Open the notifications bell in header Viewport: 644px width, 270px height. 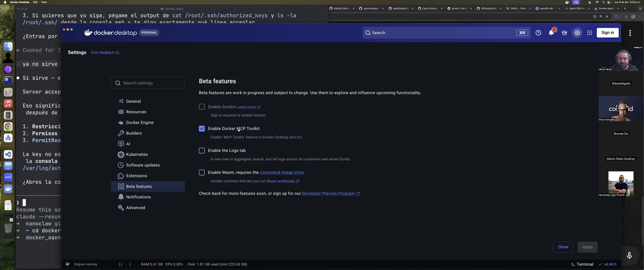[551, 33]
